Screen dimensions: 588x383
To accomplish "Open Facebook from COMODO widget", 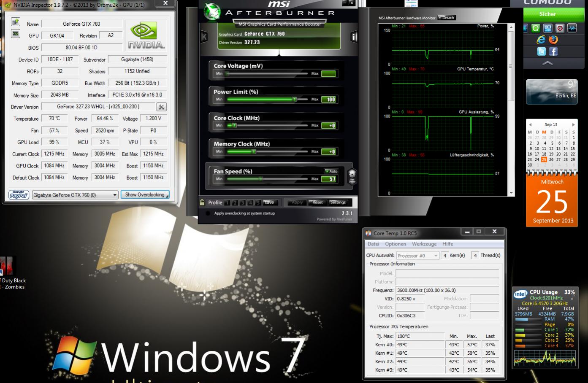I will pos(553,51).
